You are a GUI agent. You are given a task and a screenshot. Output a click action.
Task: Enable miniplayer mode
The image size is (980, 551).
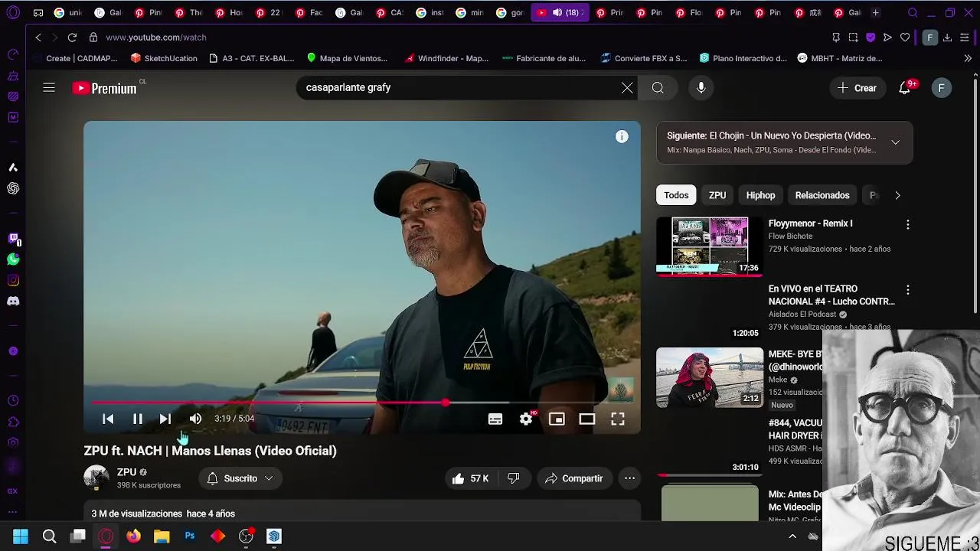coord(557,419)
